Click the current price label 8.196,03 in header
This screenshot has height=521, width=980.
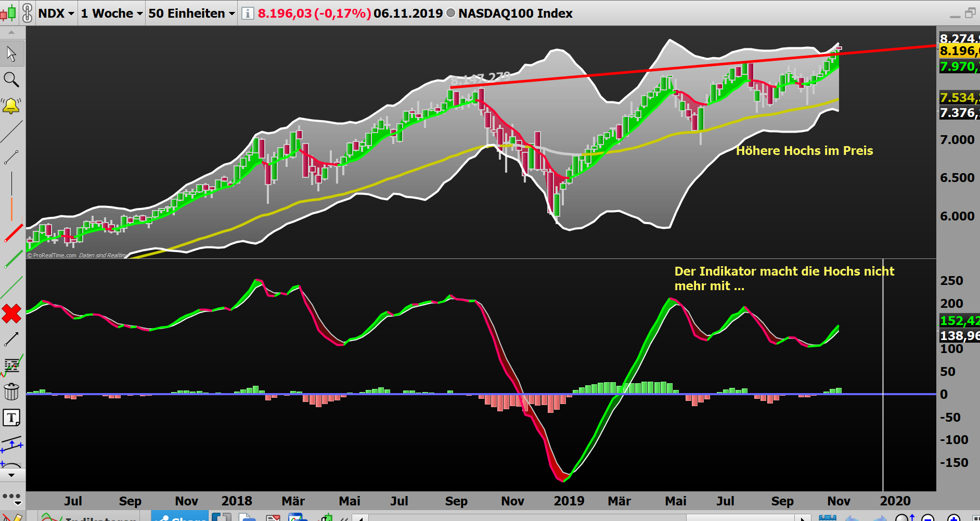285,13
